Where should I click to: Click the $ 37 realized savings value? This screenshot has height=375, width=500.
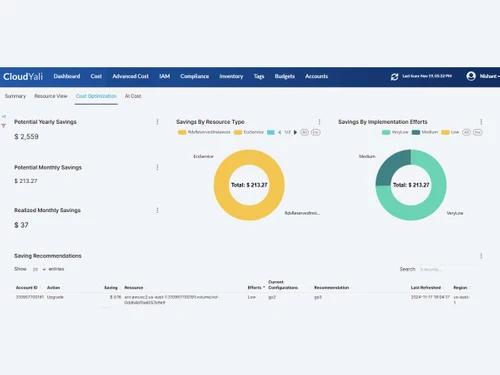21,225
